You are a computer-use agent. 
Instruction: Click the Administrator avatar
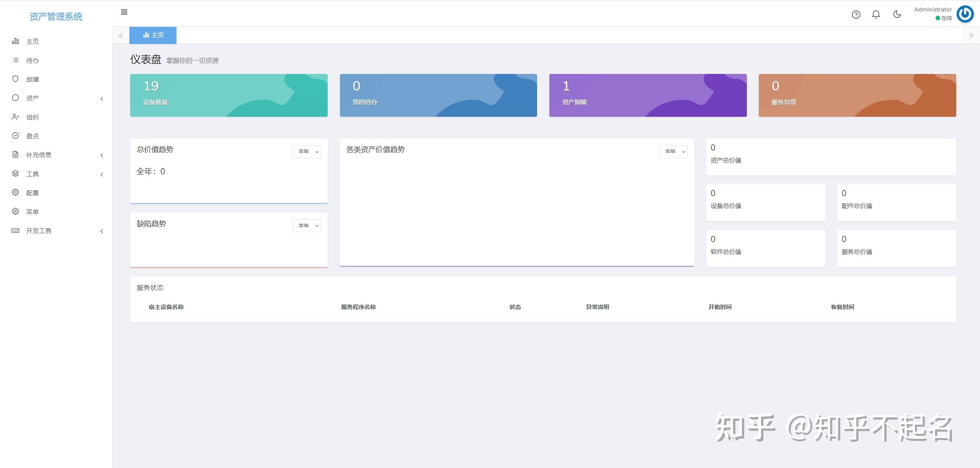(965, 14)
